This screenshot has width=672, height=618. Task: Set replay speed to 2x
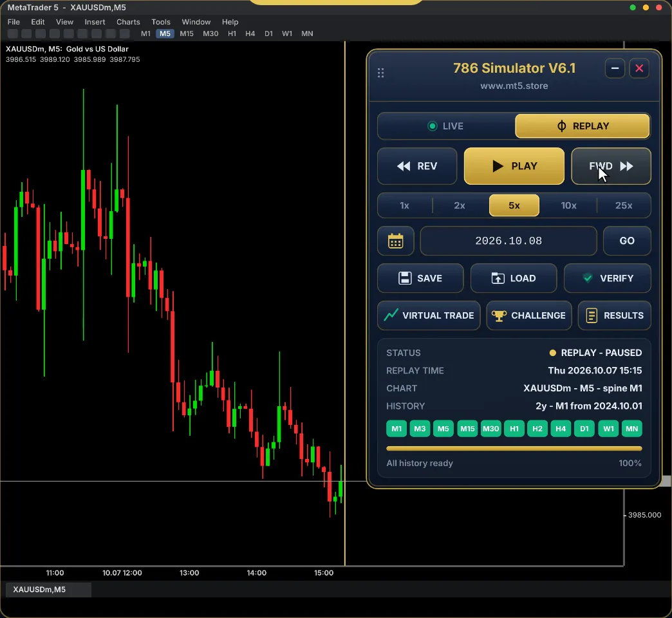[460, 206]
